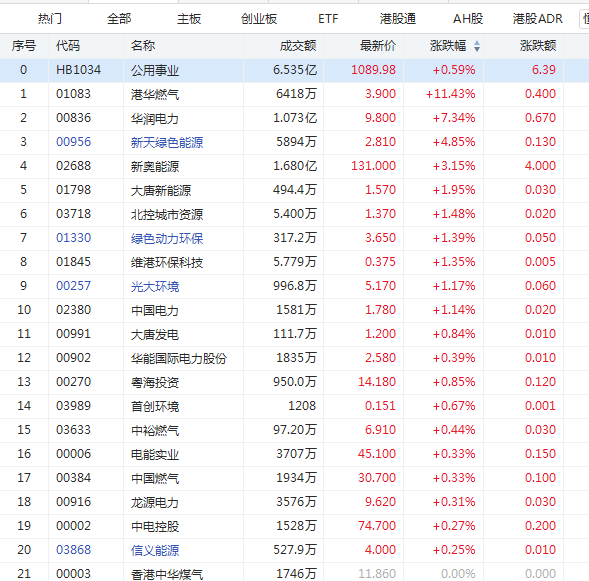The image size is (589, 581).
Task: Open stock code link 00257
Action: (73, 286)
